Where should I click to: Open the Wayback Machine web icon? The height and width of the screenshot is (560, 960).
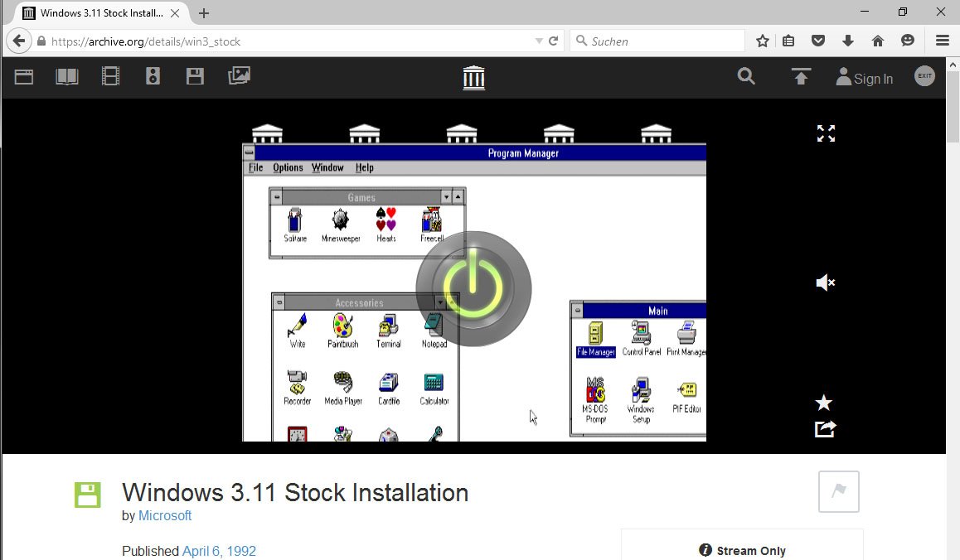pos(23,75)
